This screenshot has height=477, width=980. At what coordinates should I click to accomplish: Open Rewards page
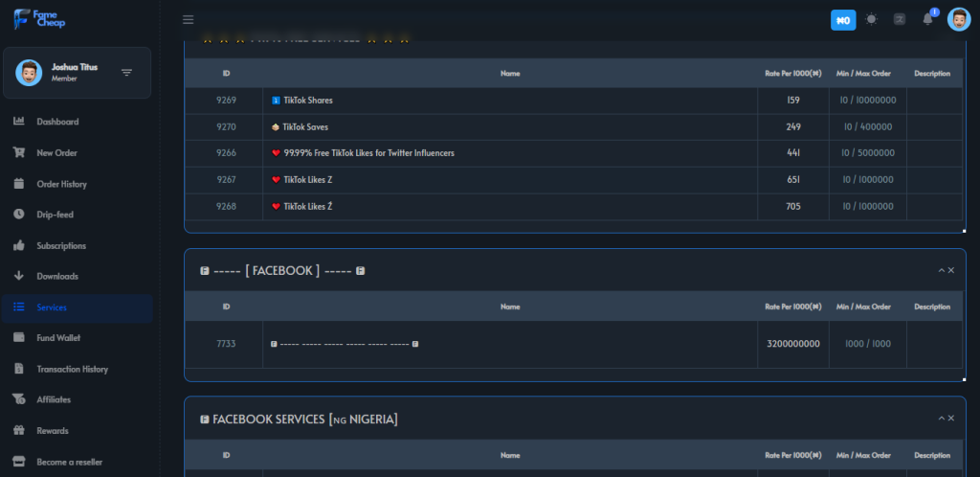coord(53,431)
